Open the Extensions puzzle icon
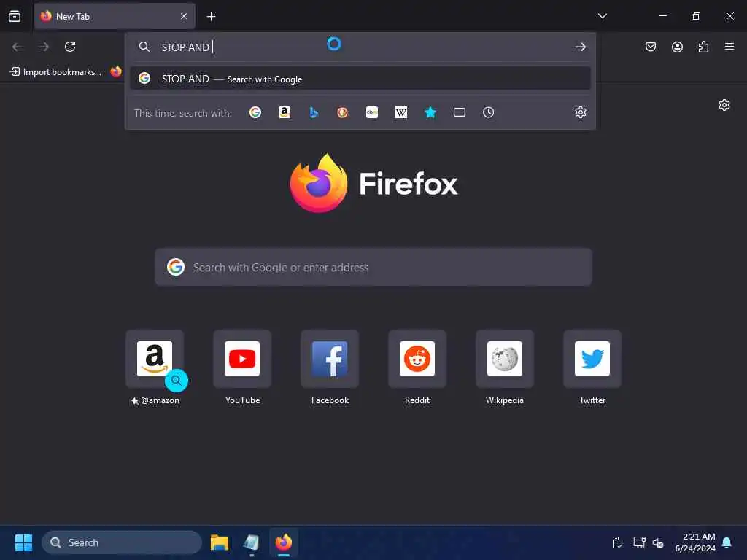 (703, 47)
